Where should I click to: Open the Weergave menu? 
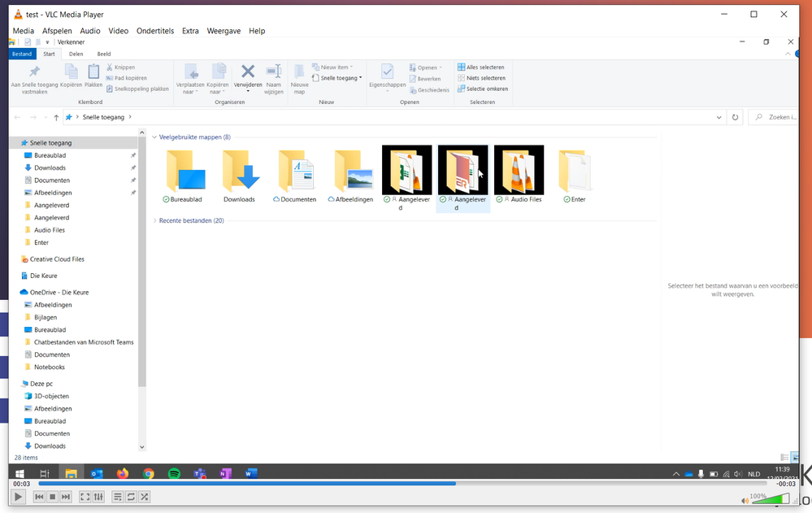pos(224,31)
